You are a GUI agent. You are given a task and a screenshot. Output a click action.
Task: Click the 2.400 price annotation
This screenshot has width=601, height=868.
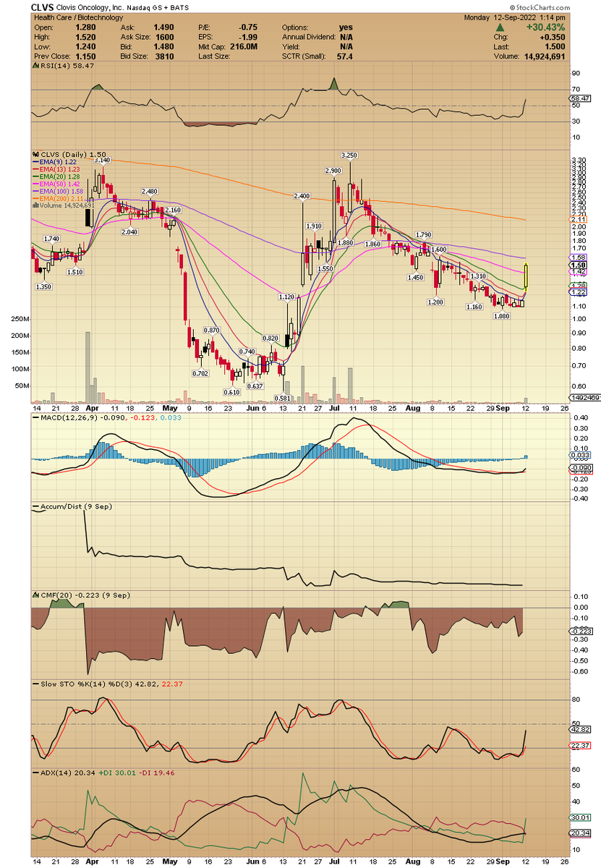coord(302,196)
